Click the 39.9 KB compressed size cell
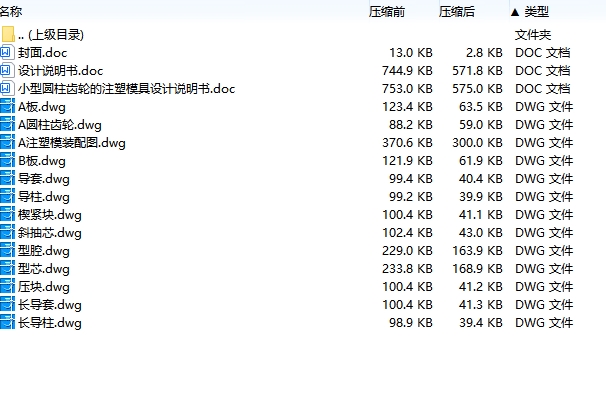This screenshot has width=606, height=393. pos(481,197)
